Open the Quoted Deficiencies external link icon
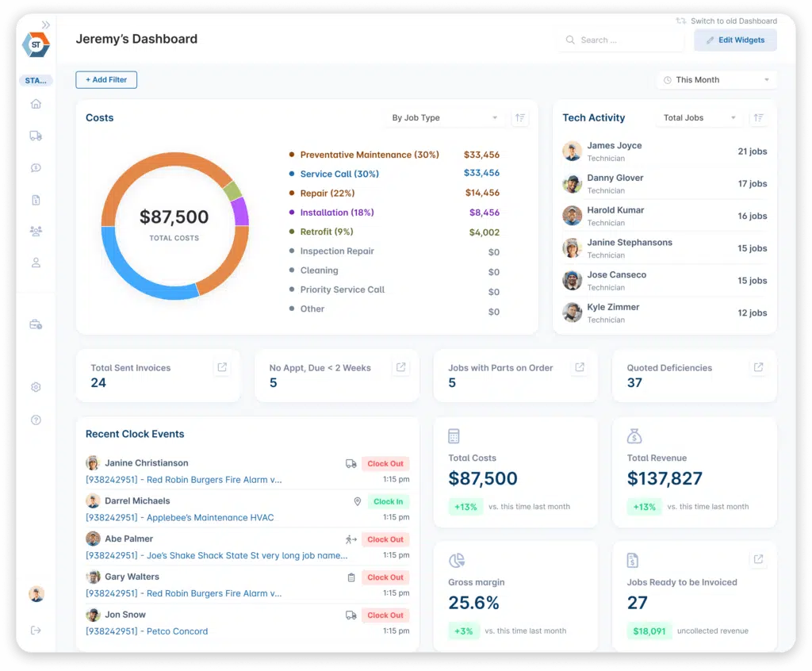Image resolution: width=812 pixels, height=671 pixels. tap(758, 367)
